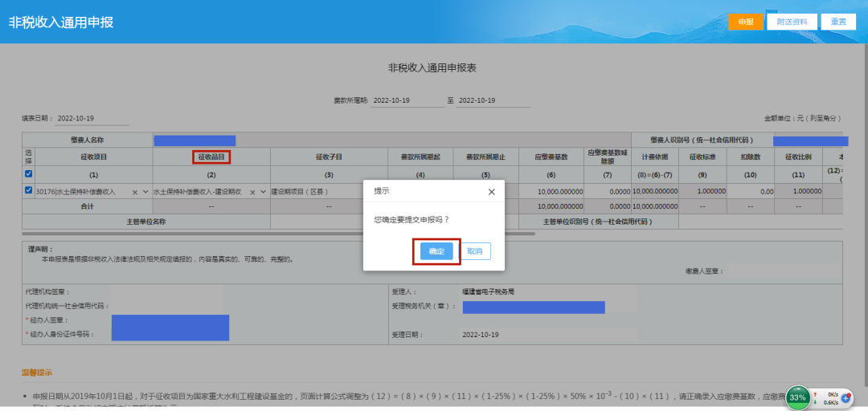Expand the 征收品目 dropdown arrow
Screen dimensions: 868x411
(263, 193)
